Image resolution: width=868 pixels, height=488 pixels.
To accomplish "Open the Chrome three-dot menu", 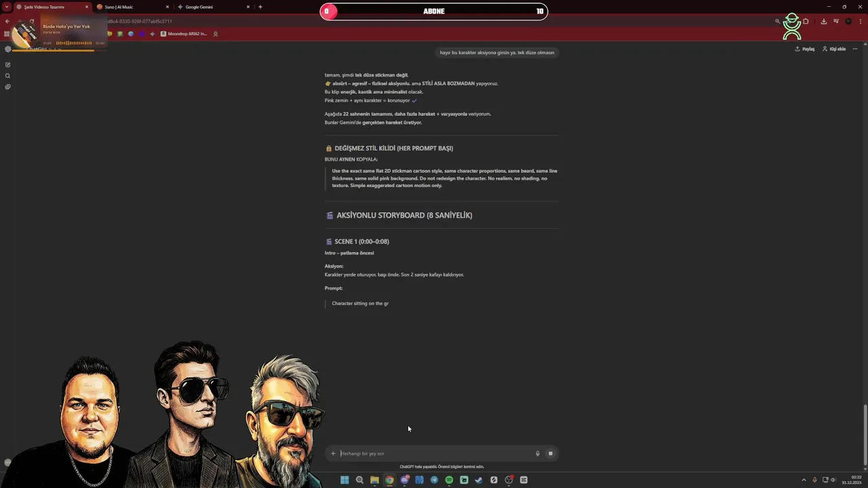I will [x=861, y=21].
